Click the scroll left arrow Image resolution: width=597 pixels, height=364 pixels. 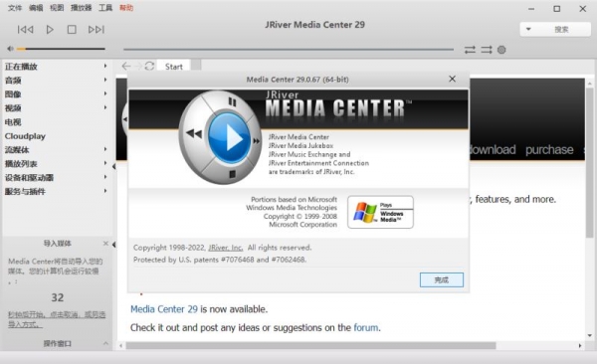121,345
